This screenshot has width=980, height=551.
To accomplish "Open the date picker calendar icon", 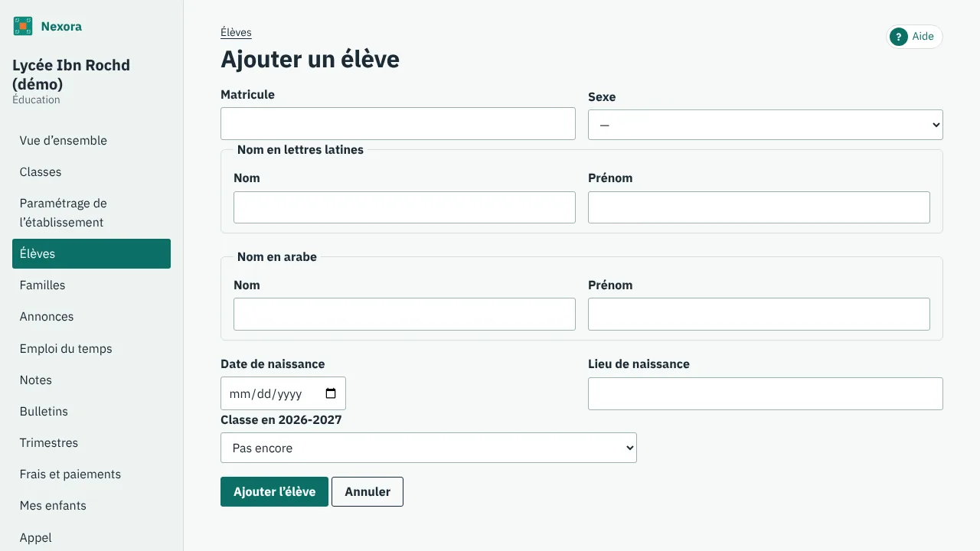I will coord(331,393).
